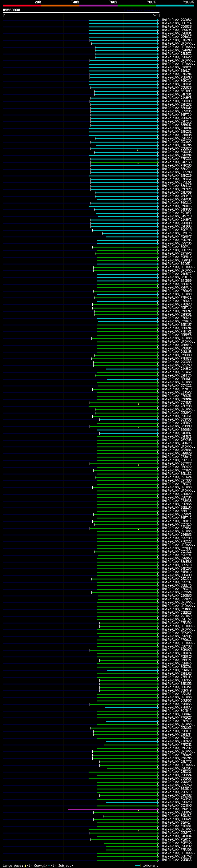The image size is (197, 868).
Task: Select the UniRef100_B8AL74 label
Action: [x=176, y=71]
